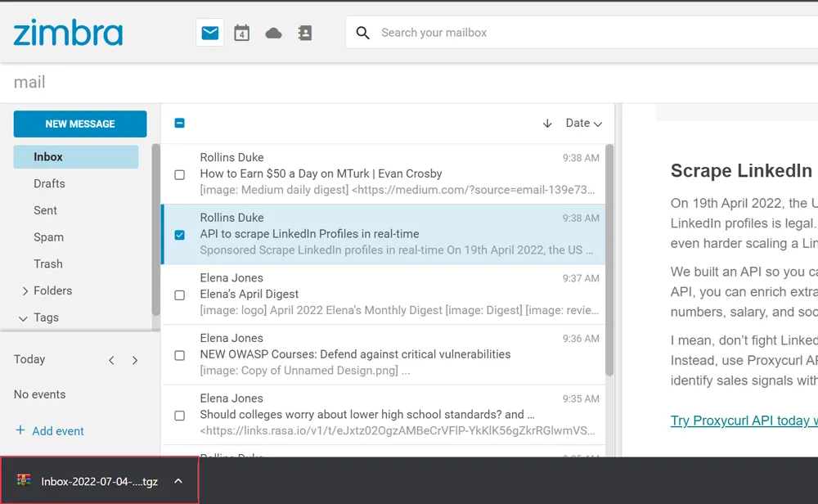
Task: Go to next day in mini calendar
Action: (135, 360)
